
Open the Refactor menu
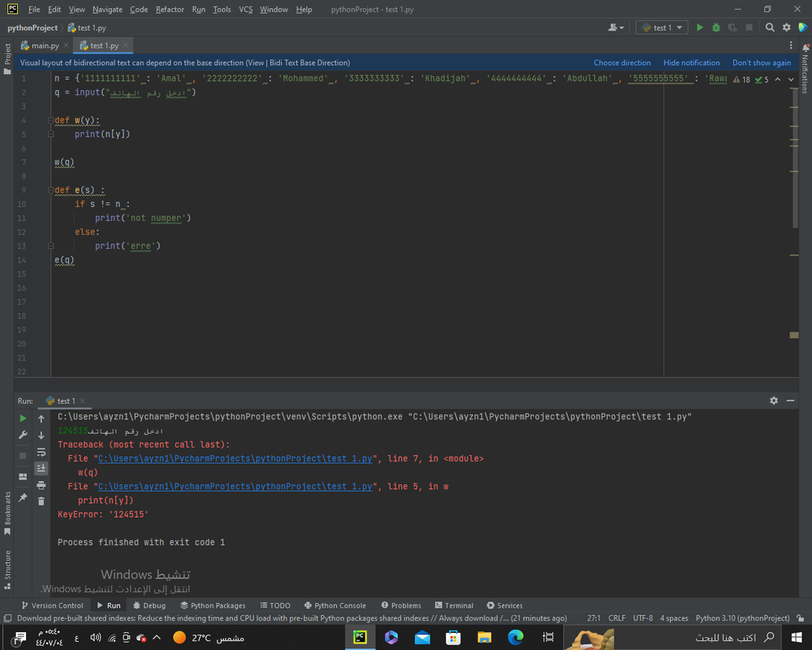tap(170, 9)
